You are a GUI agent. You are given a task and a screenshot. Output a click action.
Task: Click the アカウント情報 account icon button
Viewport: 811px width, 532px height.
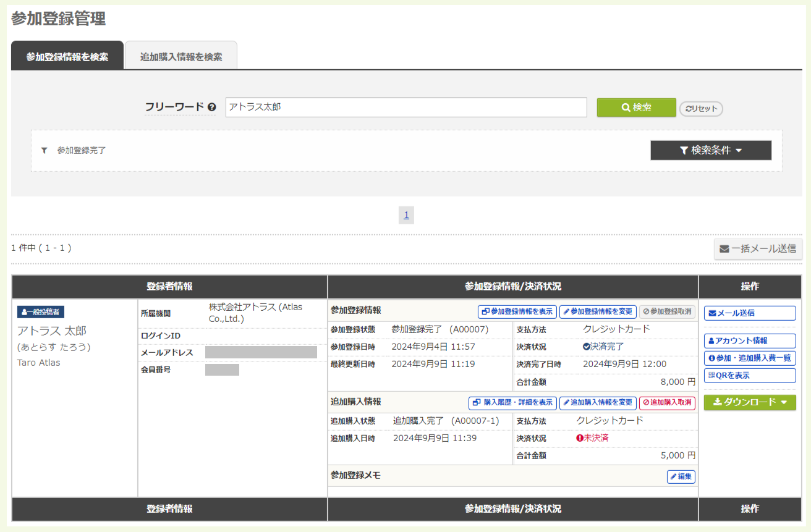pos(749,340)
